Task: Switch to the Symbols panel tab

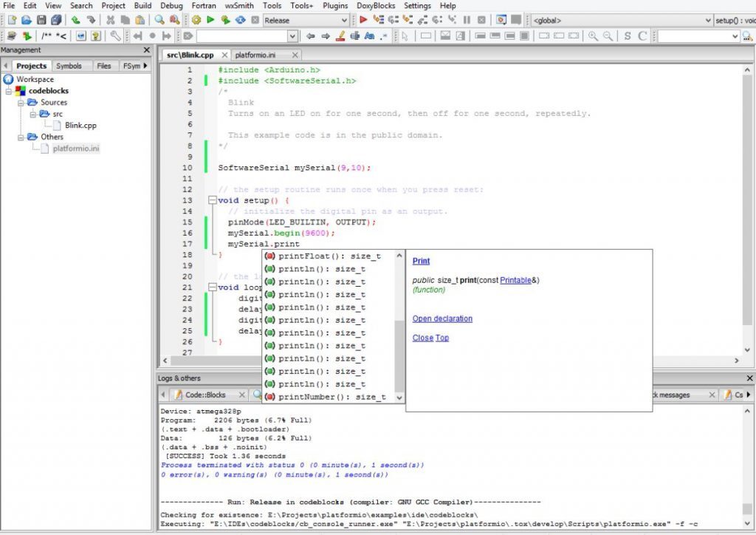Action: pyautogui.click(x=71, y=66)
